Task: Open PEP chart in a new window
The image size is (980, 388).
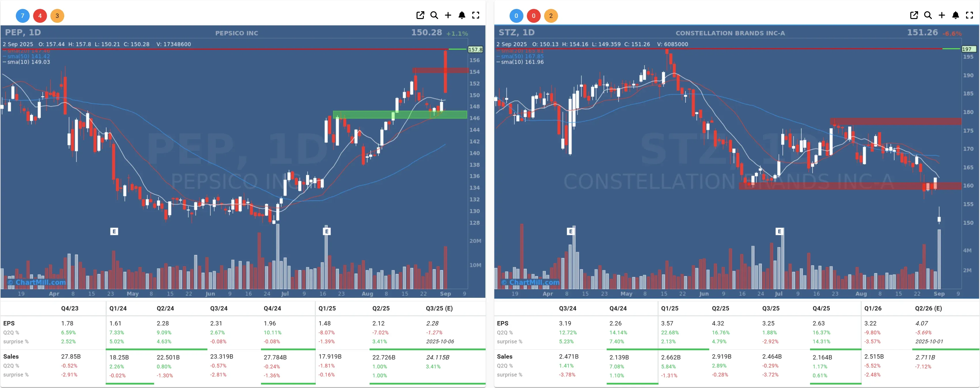Action: coord(420,15)
